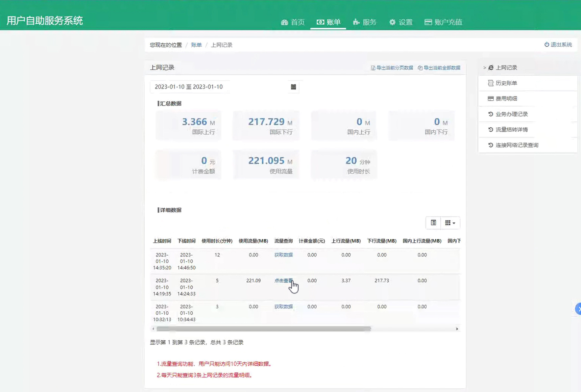
Task: Click the logout power icon
Action: [x=547, y=45]
